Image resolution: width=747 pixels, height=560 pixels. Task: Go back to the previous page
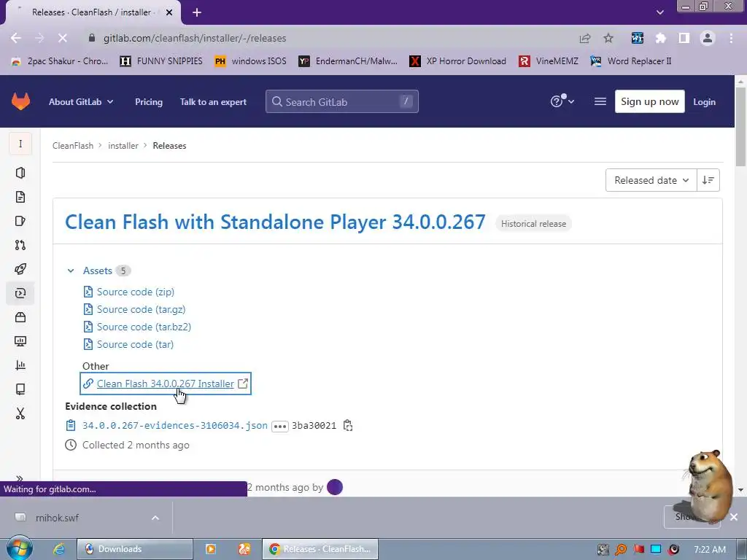(16, 38)
